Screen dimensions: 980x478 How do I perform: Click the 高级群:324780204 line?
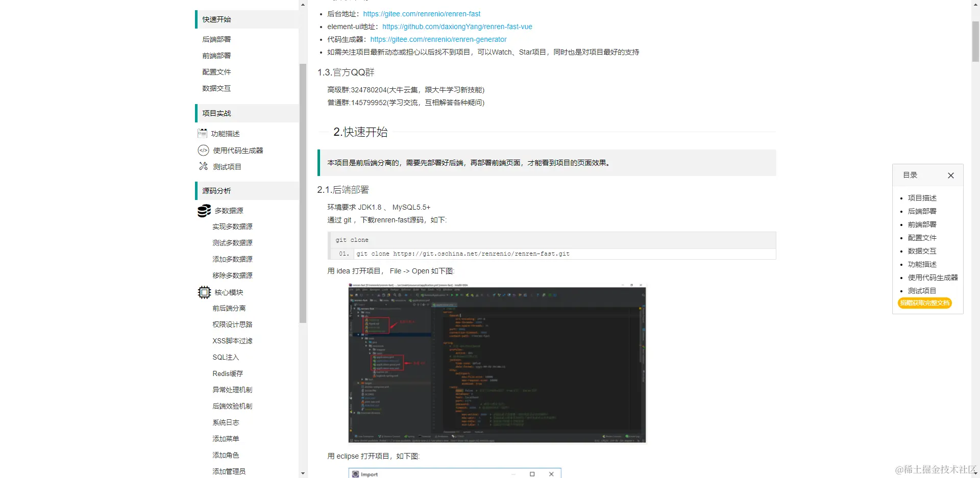[406, 90]
